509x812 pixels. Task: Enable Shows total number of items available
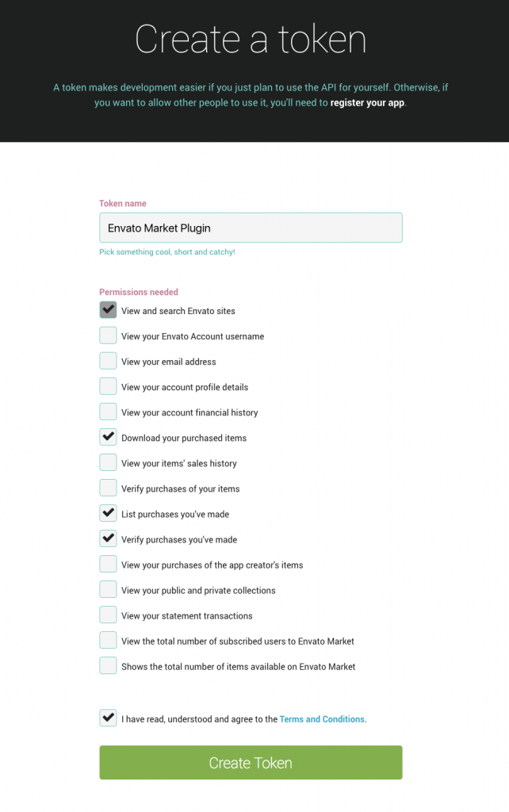(108, 665)
